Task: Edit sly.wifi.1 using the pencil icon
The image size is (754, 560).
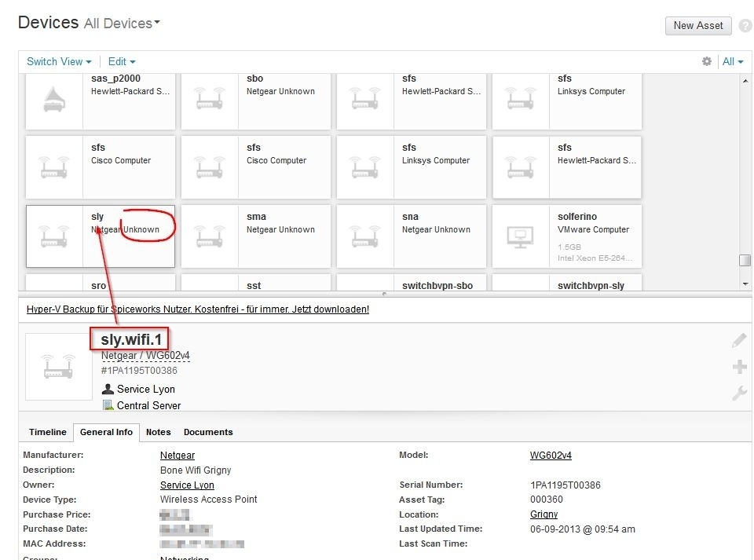Action: point(738,339)
